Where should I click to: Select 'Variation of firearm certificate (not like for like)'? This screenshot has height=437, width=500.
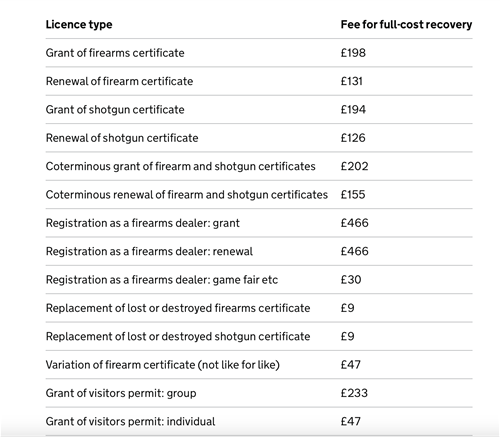163,365
